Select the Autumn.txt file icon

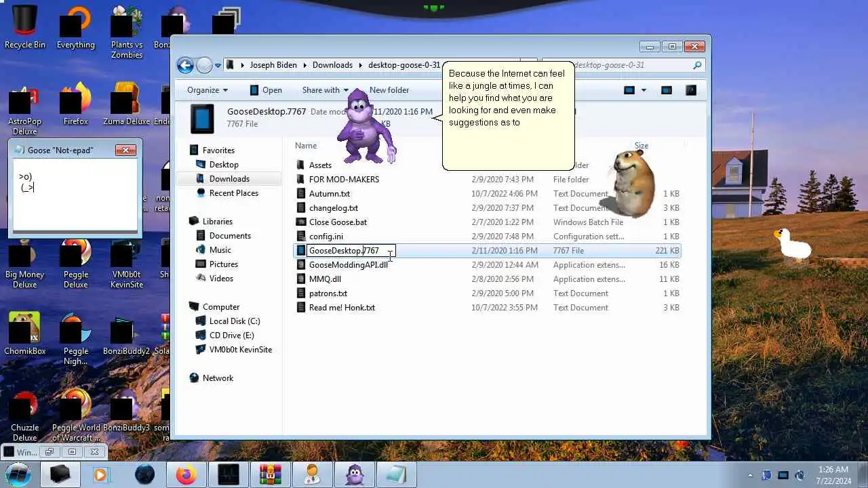click(301, 194)
